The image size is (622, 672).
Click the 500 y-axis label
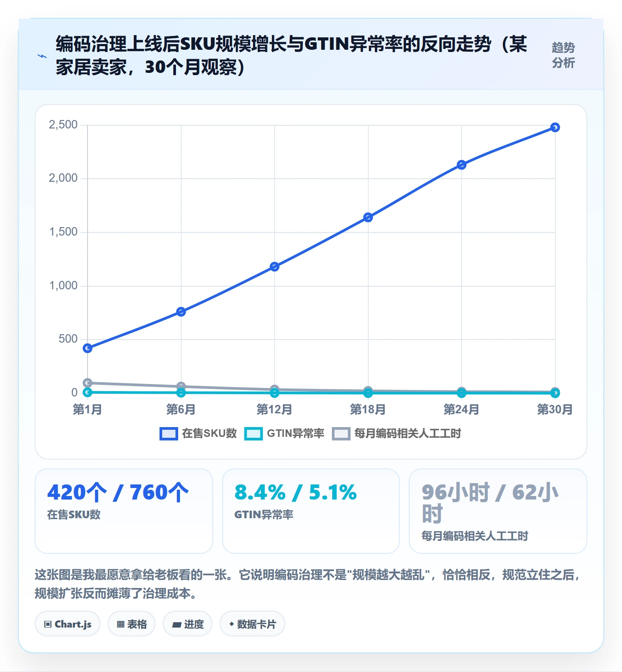click(68, 339)
